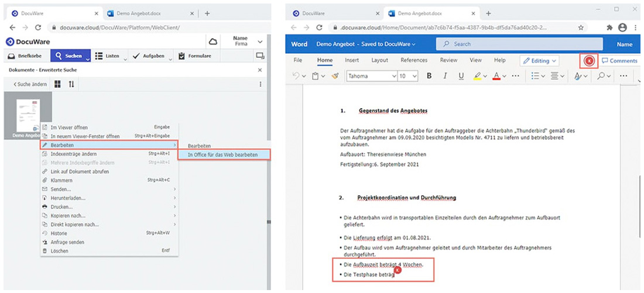Click the Find magnifier in Word toolbar
Viewport: 644px width, 293px height.
tap(601, 76)
